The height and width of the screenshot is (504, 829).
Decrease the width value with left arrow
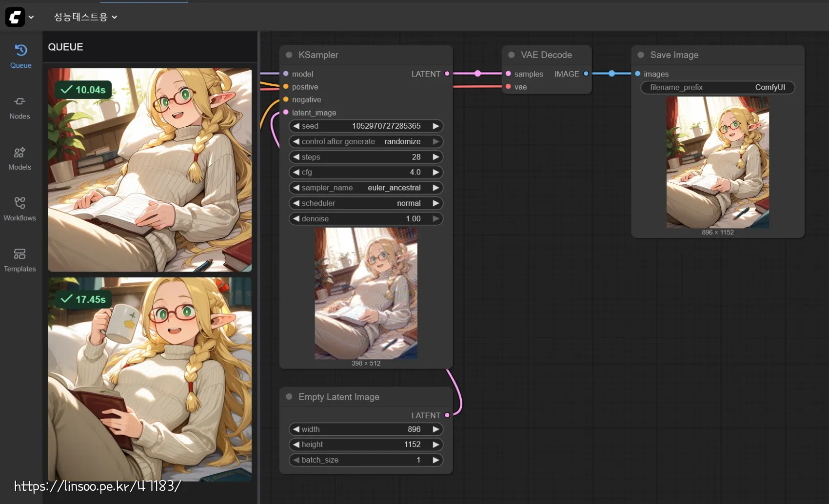(296, 429)
